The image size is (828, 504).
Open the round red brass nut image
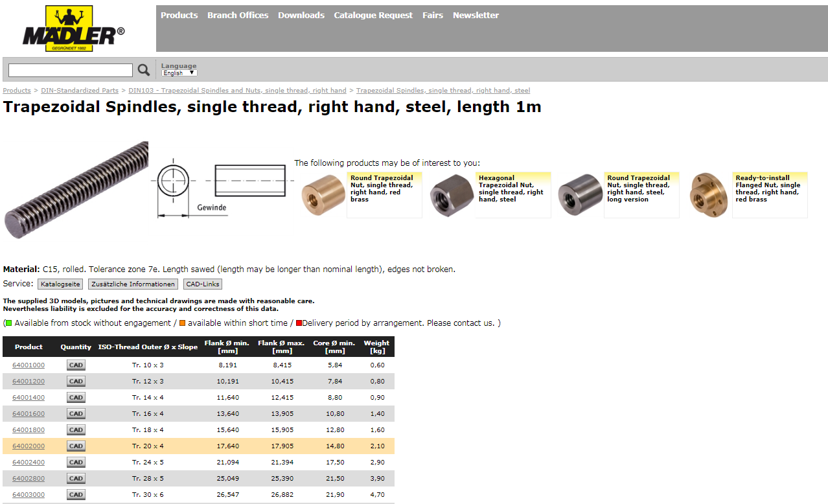pyautogui.click(x=323, y=195)
